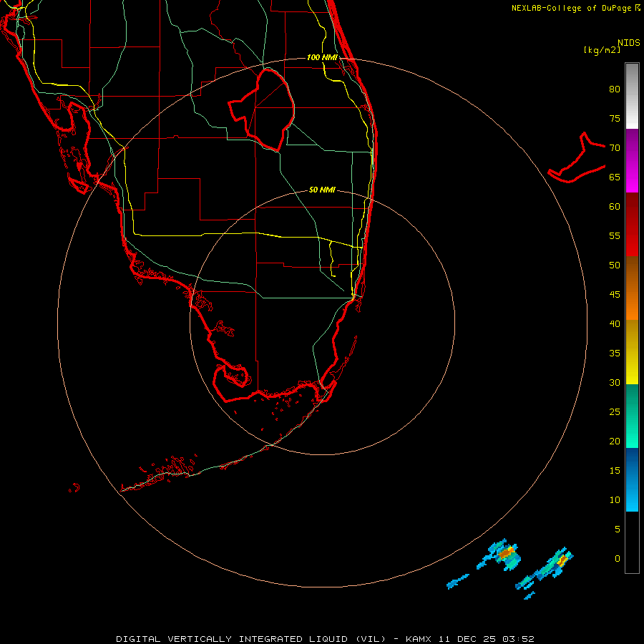644x644 pixels.
Task: Click the 50 value on the color scale
Action: point(615,265)
